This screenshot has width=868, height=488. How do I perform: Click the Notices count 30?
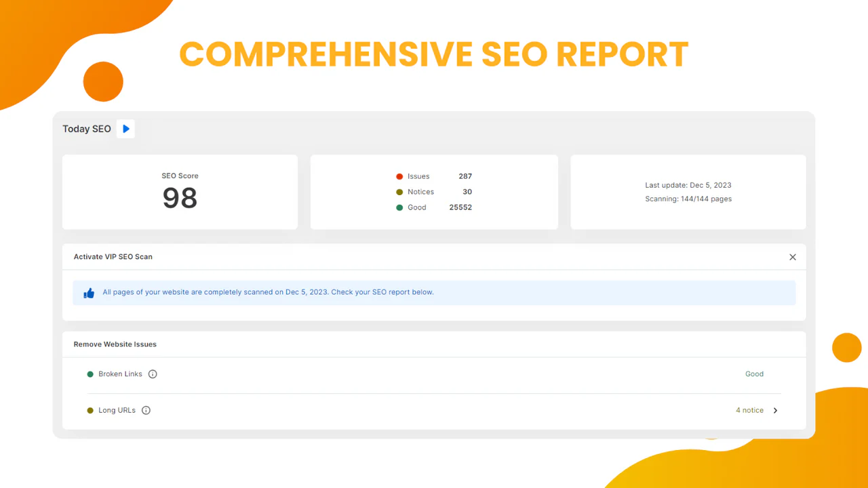click(x=467, y=192)
